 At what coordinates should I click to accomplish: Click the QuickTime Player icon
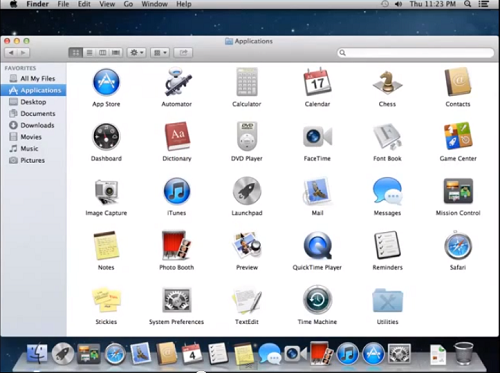317,246
